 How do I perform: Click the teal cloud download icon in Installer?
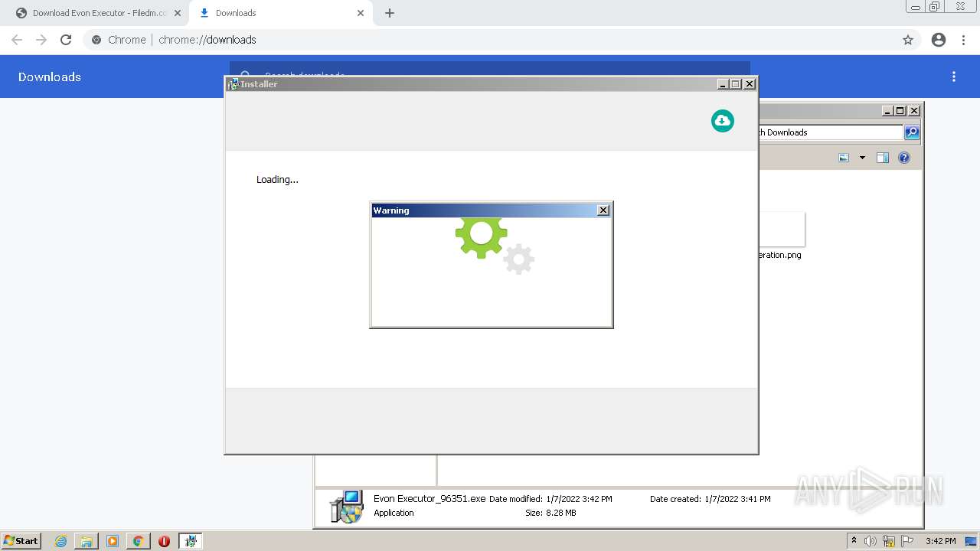[x=722, y=121]
